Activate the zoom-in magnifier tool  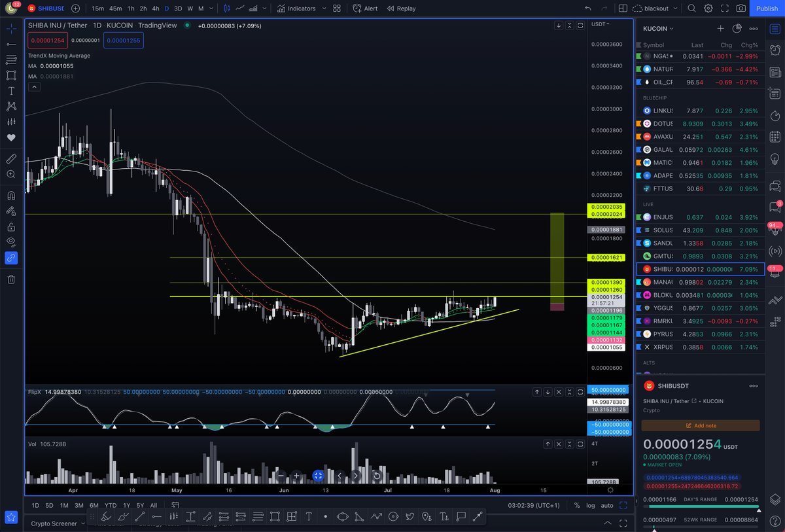[11, 175]
